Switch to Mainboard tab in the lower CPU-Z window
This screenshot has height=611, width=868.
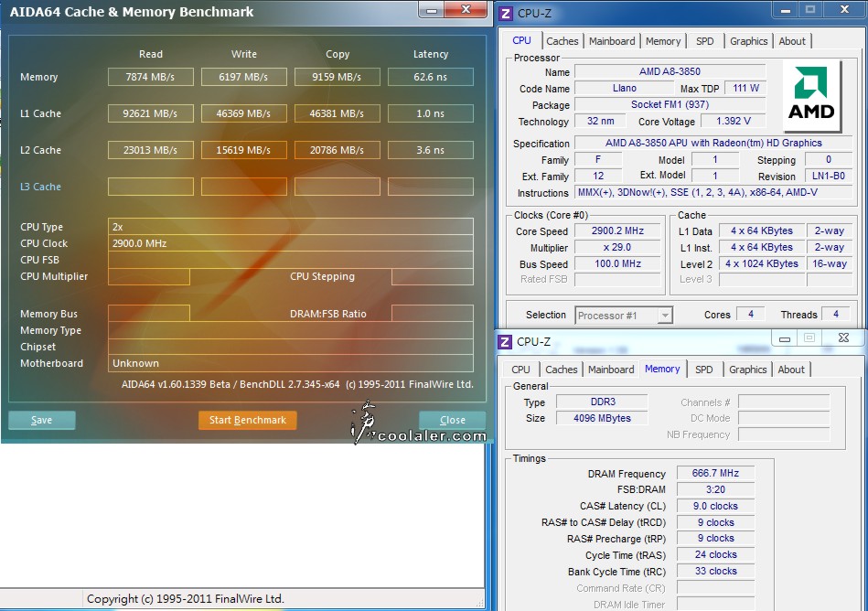click(611, 370)
